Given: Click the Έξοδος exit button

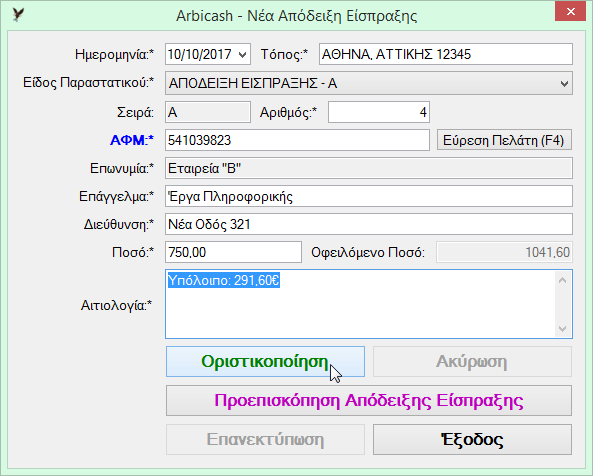Looking at the screenshot, I should pyautogui.click(x=472, y=439).
